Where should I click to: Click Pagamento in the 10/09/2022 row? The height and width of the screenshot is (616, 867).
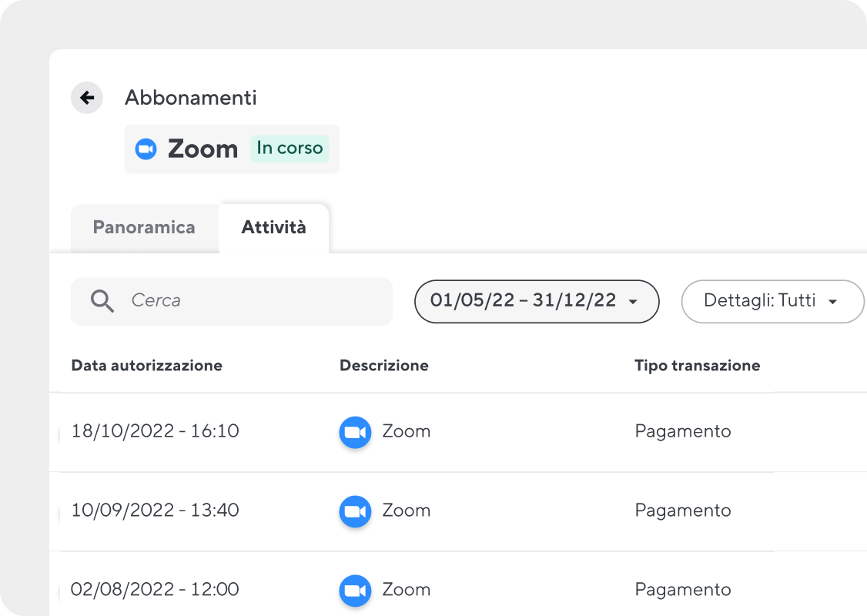tap(683, 511)
